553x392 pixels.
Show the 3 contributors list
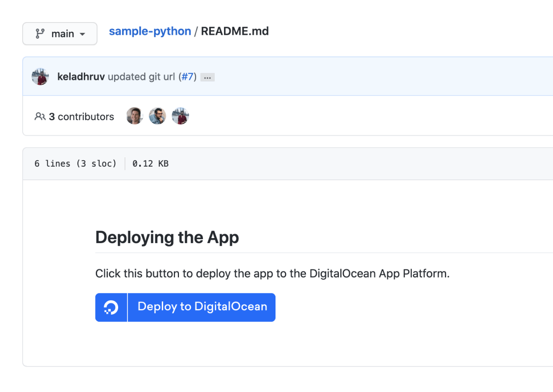81,117
